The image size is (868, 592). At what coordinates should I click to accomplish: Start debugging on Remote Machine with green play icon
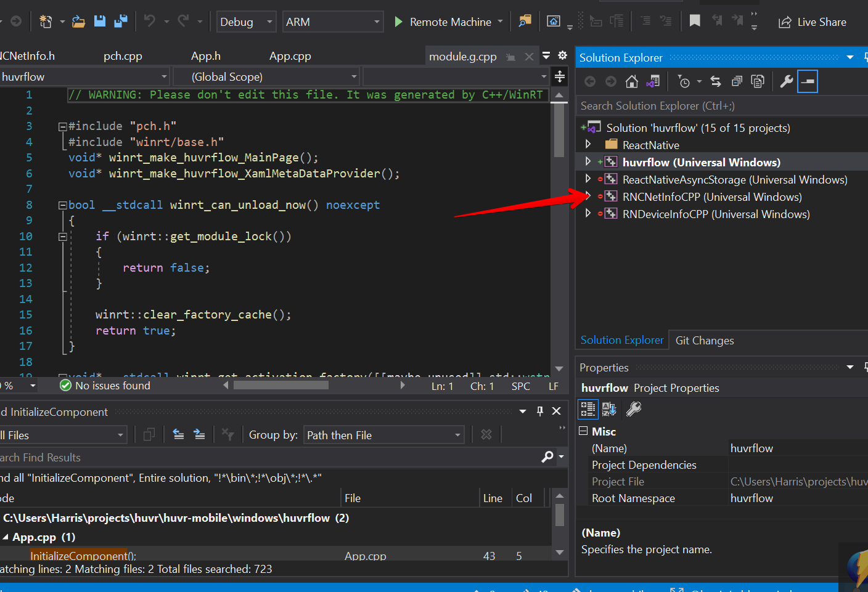[x=398, y=22]
